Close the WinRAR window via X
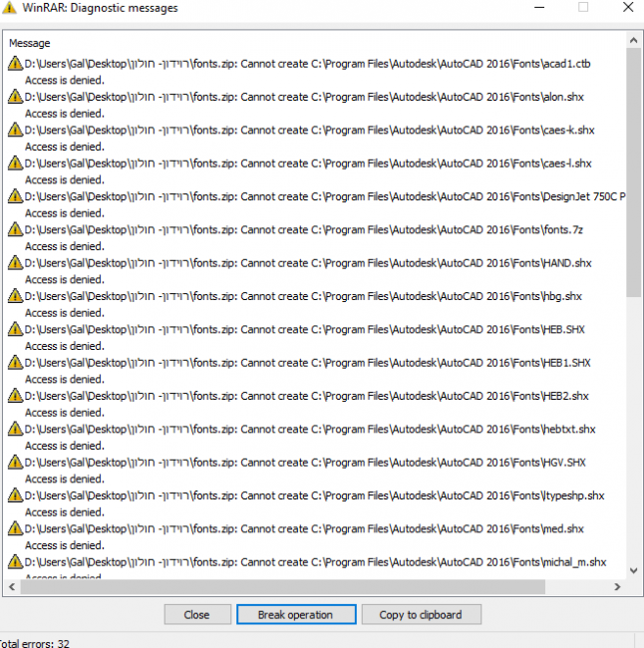 628,7
